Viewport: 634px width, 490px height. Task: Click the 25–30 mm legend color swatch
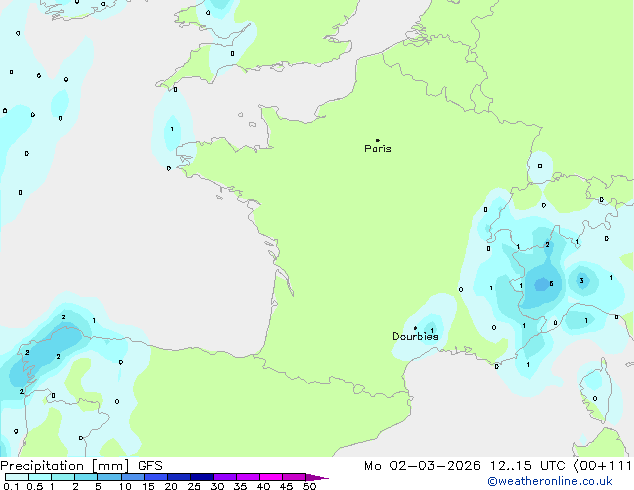point(201,477)
